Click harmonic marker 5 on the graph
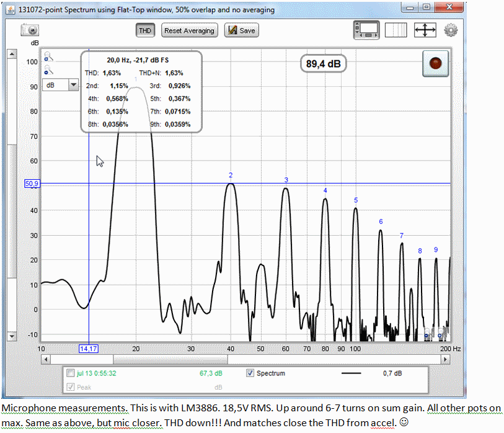Viewport: 504px width, 433px height. 356,200
